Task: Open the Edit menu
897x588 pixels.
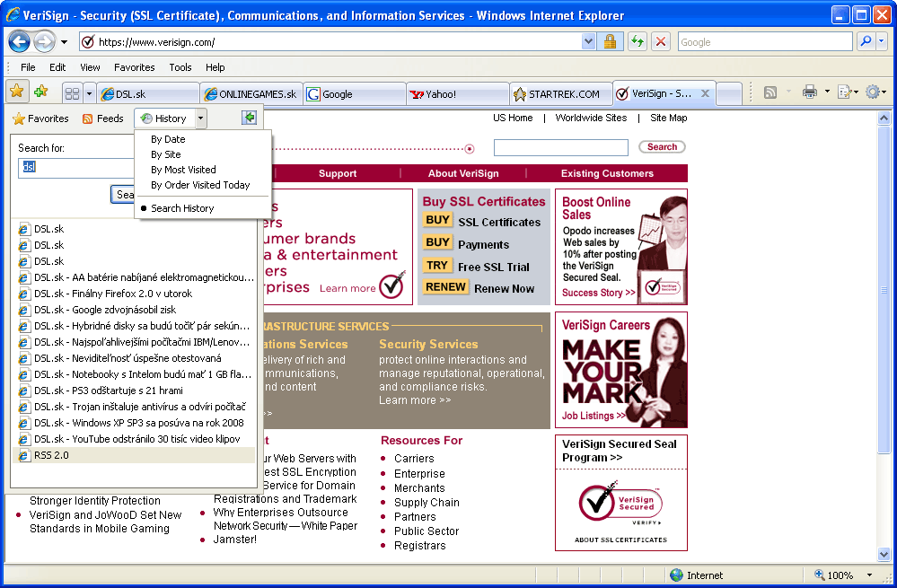Action: point(57,67)
